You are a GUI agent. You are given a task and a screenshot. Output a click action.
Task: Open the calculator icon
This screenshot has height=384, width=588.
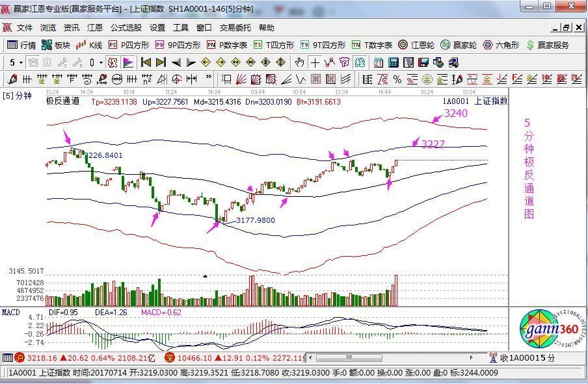(x=394, y=62)
